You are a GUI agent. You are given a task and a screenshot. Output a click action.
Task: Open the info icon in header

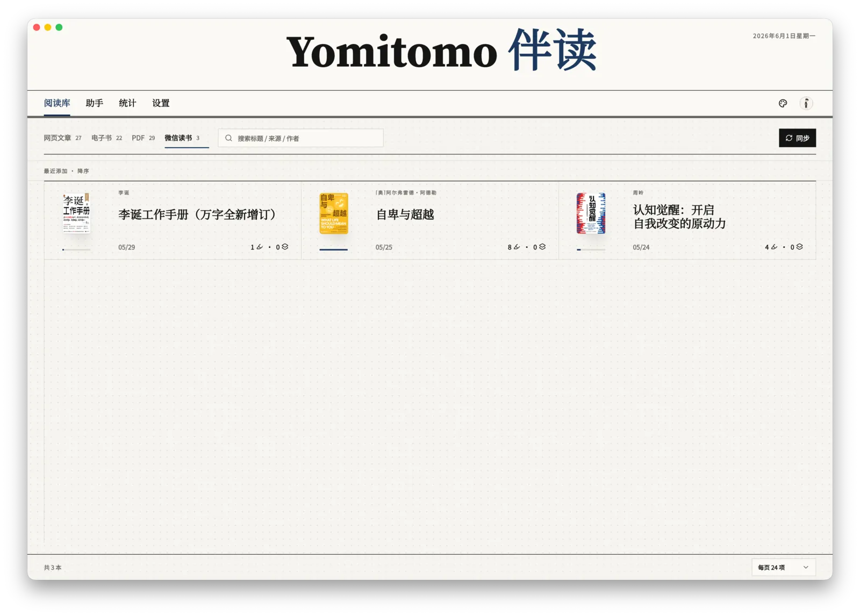point(806,103)
